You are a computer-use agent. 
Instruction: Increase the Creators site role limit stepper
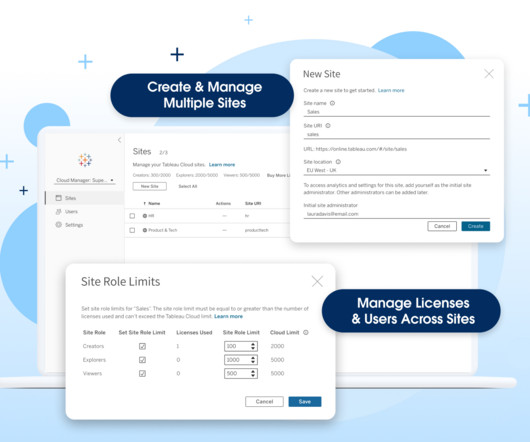pos(253,344)
